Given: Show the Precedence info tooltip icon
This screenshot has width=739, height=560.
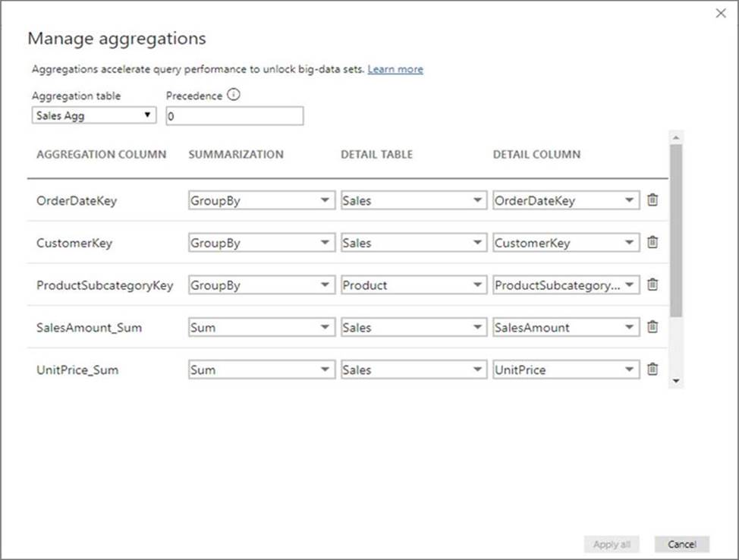Looking at the screenshot, I should [x=234, y=96].
